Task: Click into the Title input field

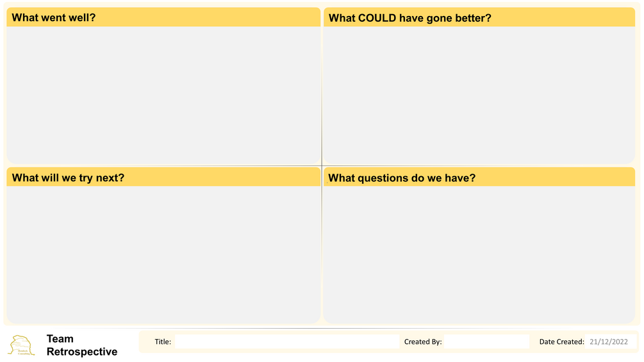Action: 286,342
